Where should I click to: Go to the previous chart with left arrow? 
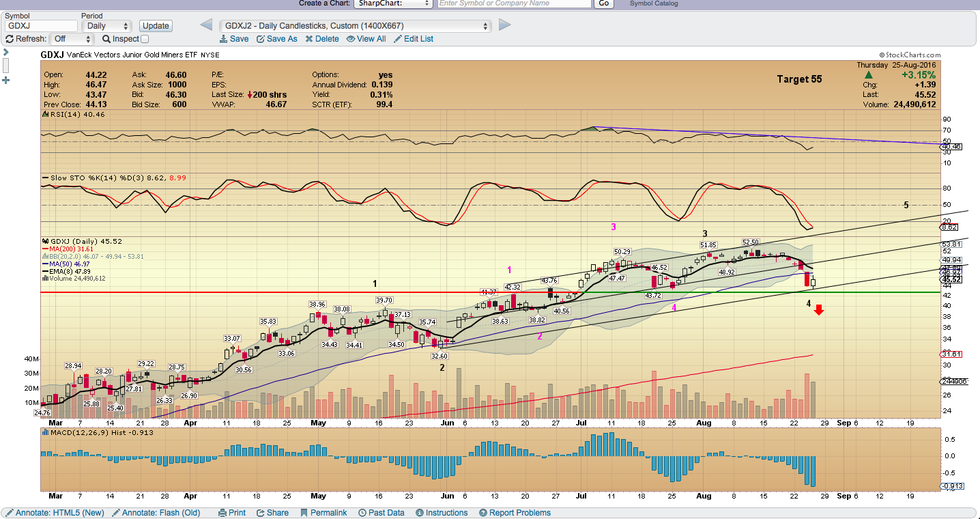tap(206, 25)
